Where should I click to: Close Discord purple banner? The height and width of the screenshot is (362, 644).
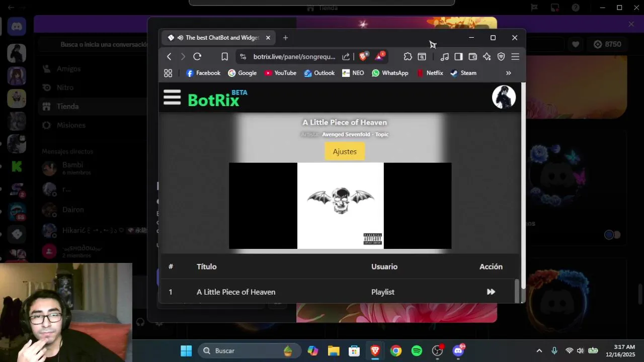tap(631, 24)
